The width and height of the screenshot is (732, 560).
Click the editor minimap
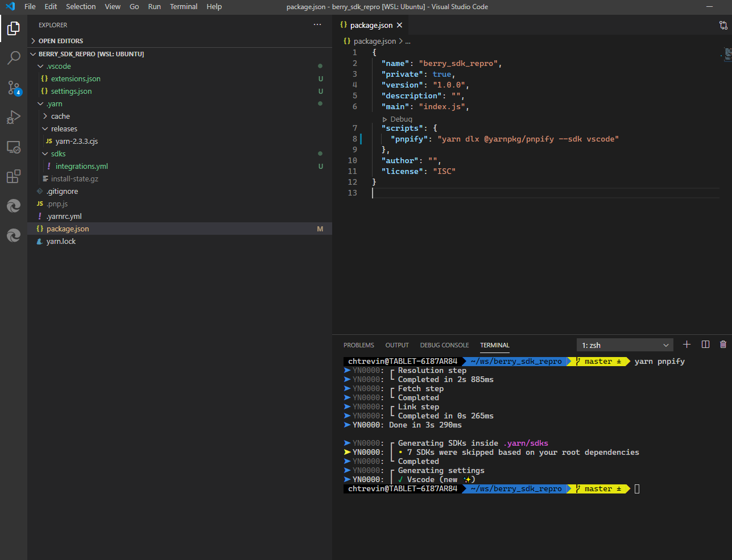click(x=726, y=55)
